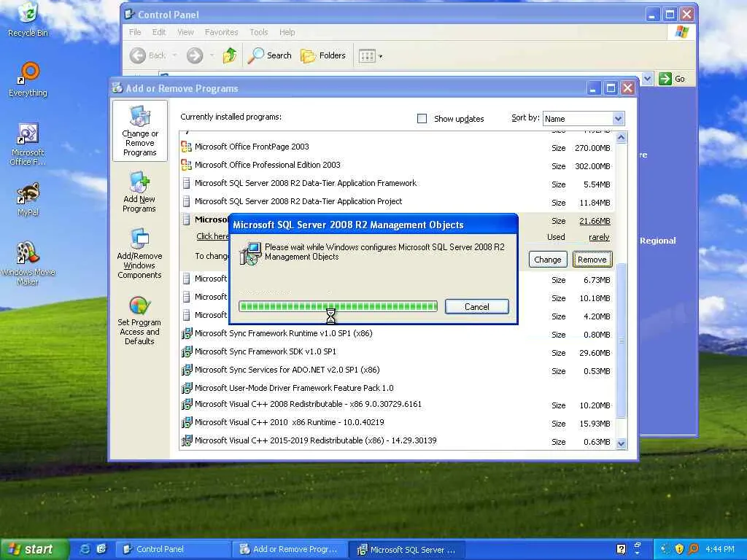Click Folders in Control Panel toolbar

(x=323, y=55)
